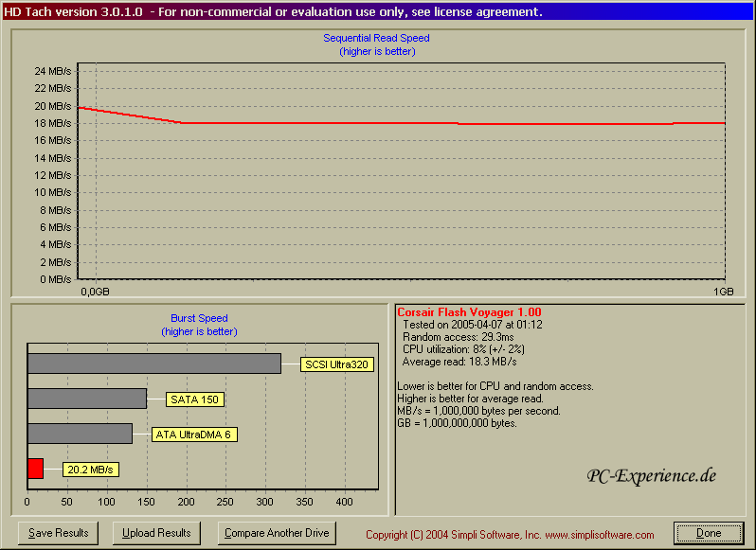Click the Copyright 2004 Simpli Software text

510,535
